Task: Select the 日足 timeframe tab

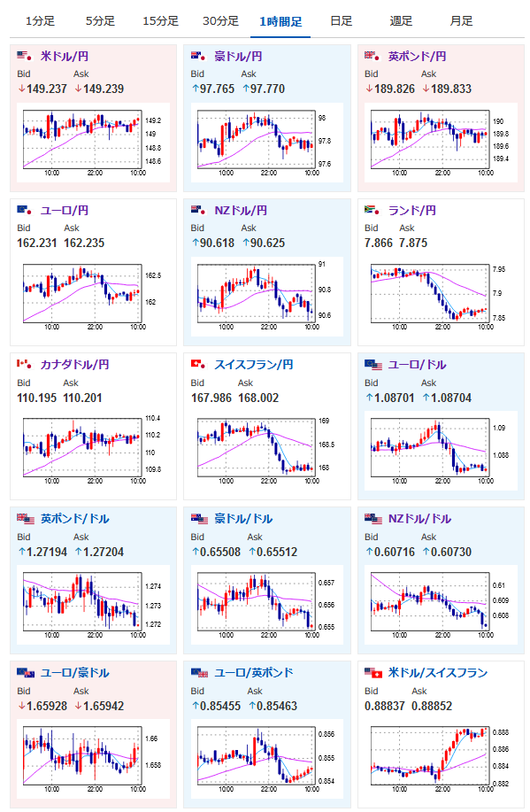Action: click(x=341, y=21)
